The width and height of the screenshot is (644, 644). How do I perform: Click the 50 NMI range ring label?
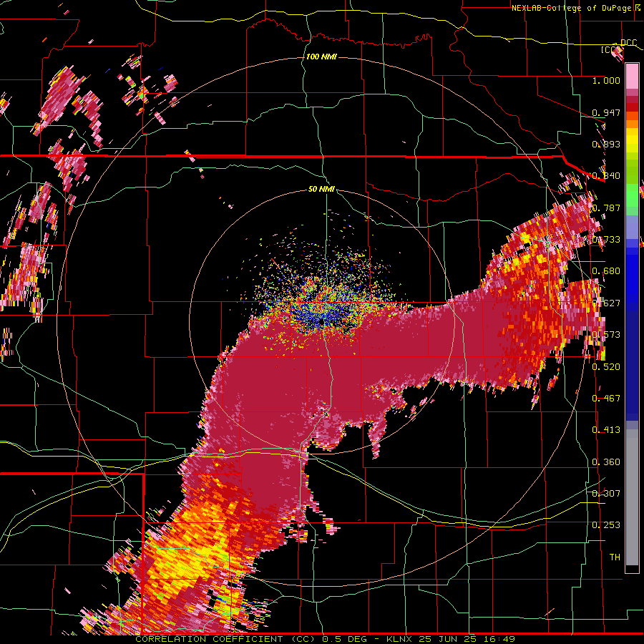tap(321, 189)
